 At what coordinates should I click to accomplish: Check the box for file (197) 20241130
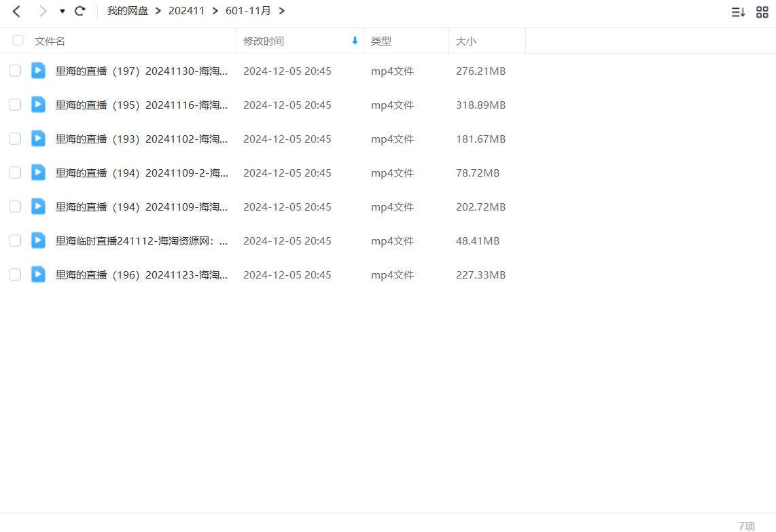[15, 71]
